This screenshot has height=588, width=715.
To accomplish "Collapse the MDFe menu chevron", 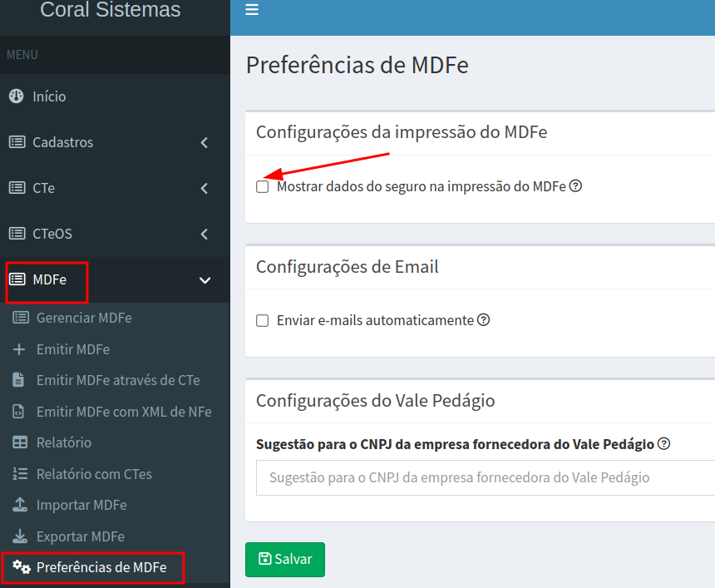I will point(205,280).
